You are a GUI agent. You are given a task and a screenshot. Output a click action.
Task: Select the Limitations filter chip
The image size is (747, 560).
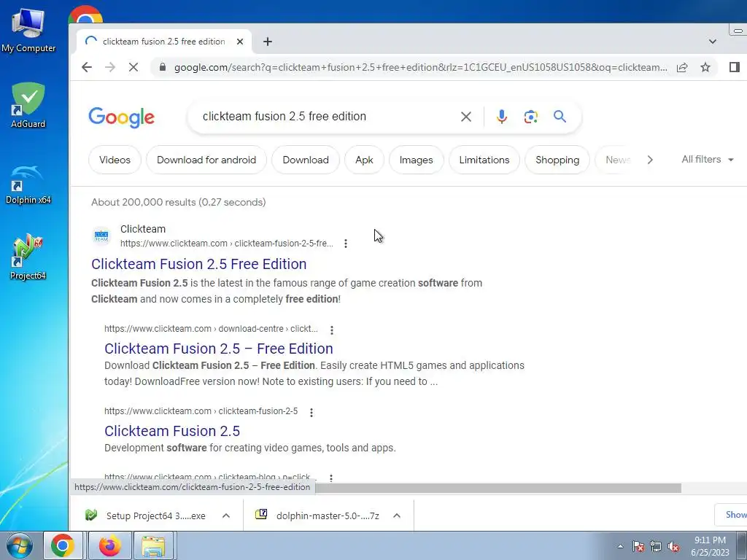484,160
